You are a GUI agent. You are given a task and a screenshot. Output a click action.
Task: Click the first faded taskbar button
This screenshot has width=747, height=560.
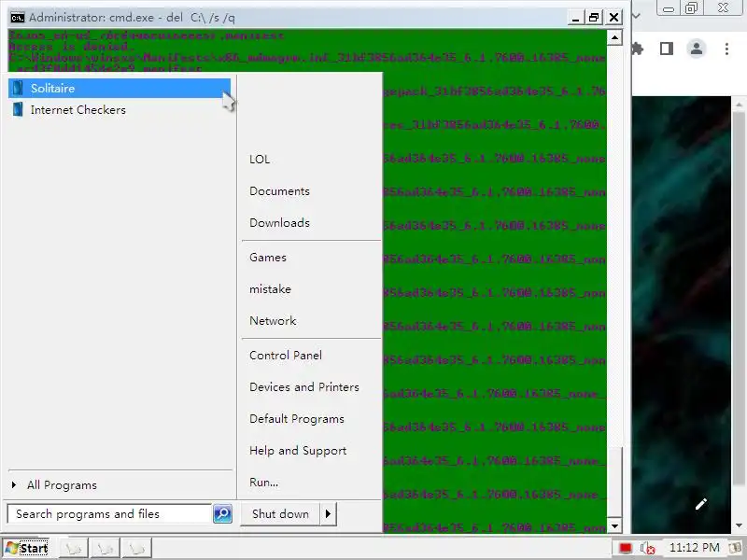tap(74, 549)
